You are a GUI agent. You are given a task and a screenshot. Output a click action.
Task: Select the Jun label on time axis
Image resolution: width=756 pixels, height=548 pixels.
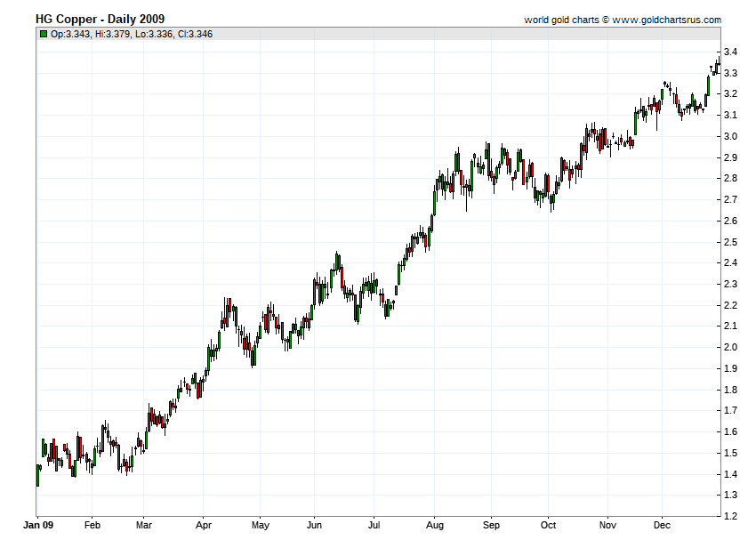pos(313,526)
